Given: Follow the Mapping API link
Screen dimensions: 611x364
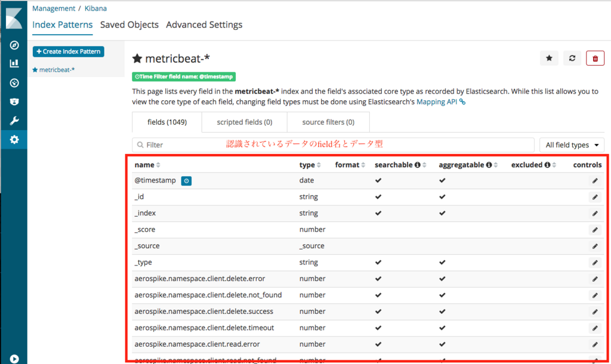Looking at the screenshot, I should 441,101.
